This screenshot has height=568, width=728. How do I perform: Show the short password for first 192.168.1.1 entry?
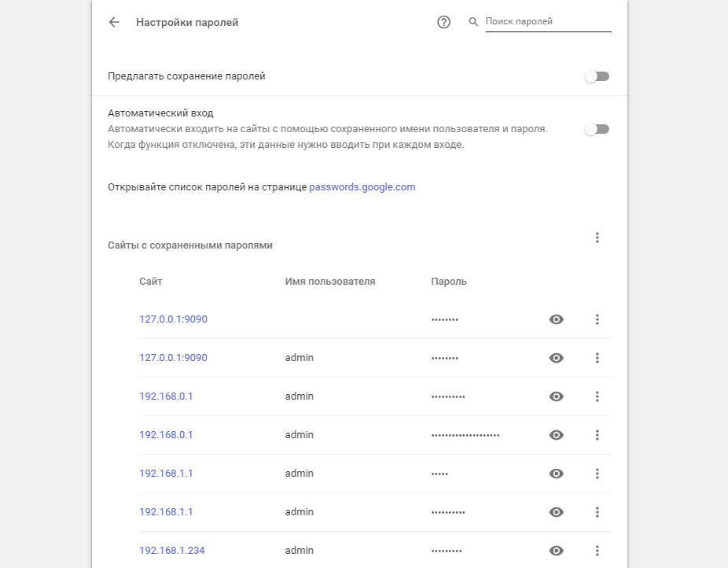556,473
